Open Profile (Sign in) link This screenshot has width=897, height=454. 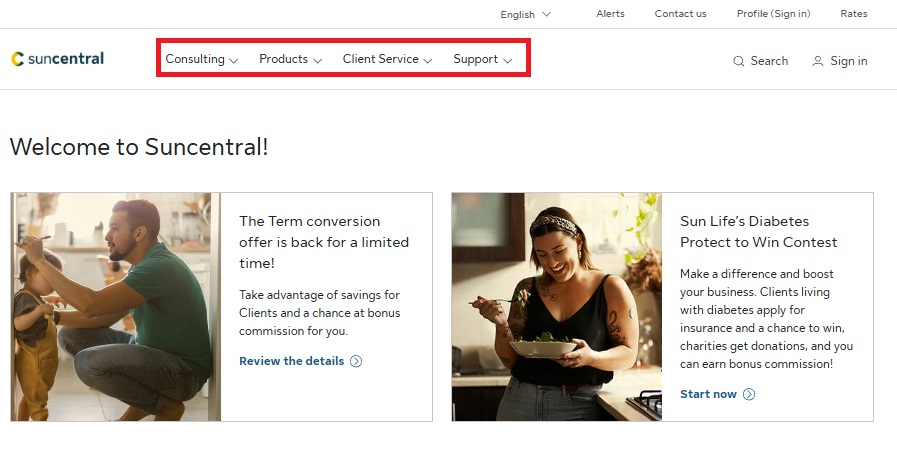pos(773,14)
